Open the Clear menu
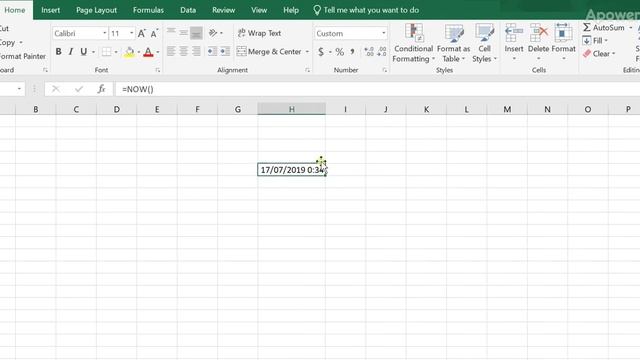This screenshot has height=360, width=640. click(599, 53)
